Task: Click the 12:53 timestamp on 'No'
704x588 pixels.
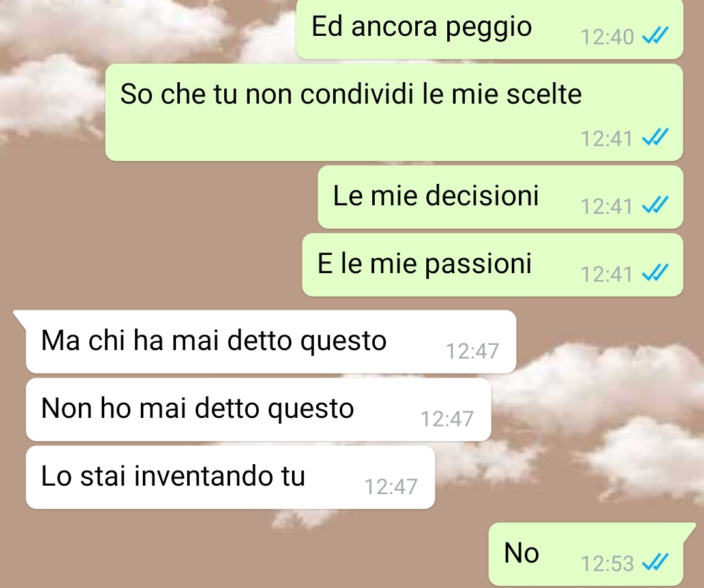Action: (608, 563)
